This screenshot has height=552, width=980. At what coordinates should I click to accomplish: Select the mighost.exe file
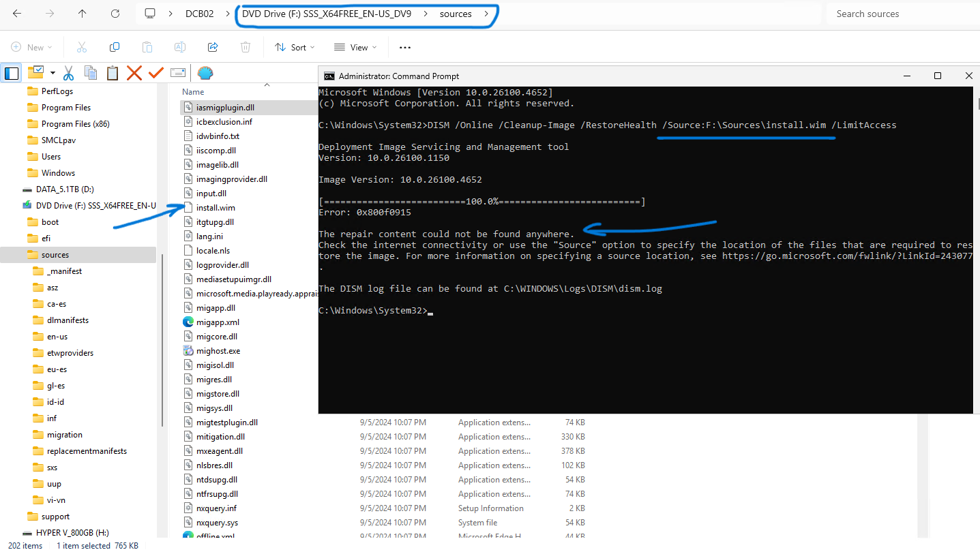(x=218, y=351)
